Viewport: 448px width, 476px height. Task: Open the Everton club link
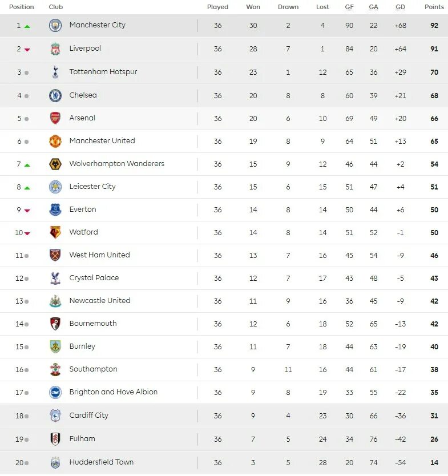click(83, 209)
